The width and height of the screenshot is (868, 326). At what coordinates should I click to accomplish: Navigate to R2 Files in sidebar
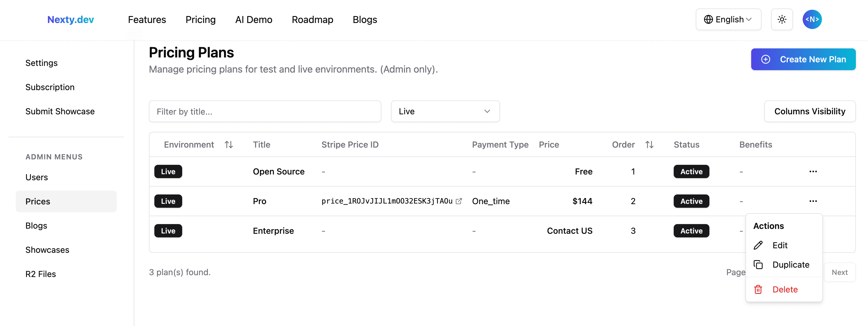pos(41,274)
